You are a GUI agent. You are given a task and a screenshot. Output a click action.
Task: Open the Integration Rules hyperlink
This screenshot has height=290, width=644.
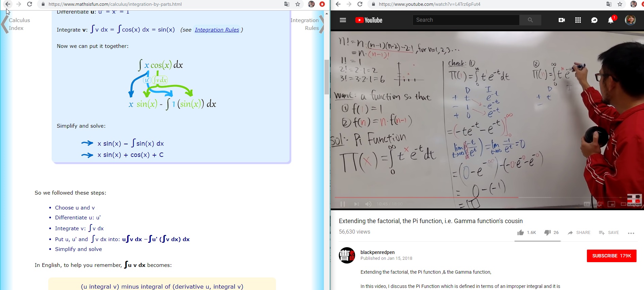(217, 30)
